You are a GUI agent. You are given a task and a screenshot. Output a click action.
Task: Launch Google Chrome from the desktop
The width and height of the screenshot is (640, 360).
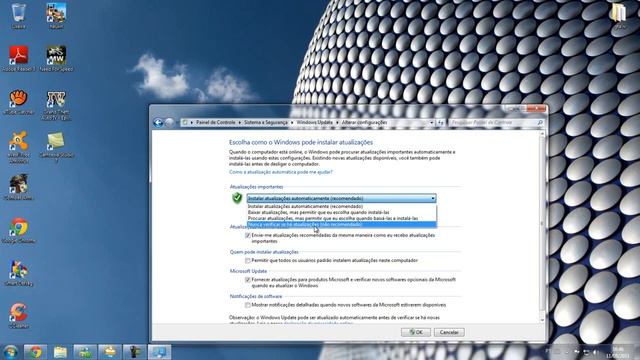click(18, 231)
